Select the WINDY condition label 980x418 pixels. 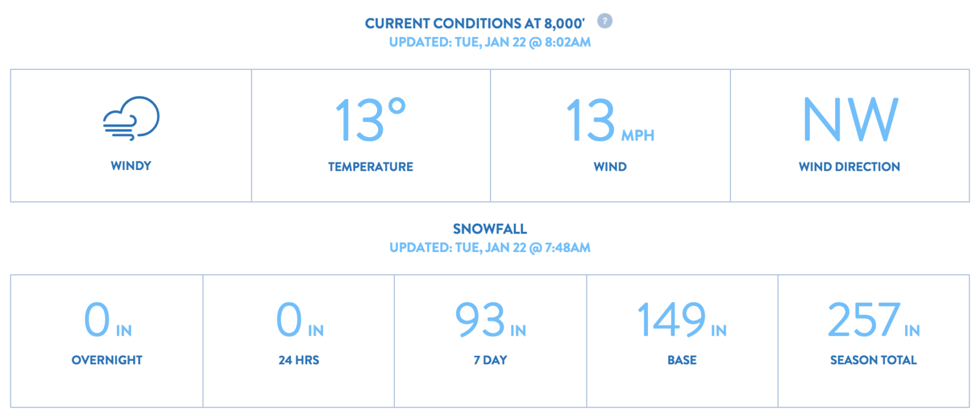pos(131,166)
